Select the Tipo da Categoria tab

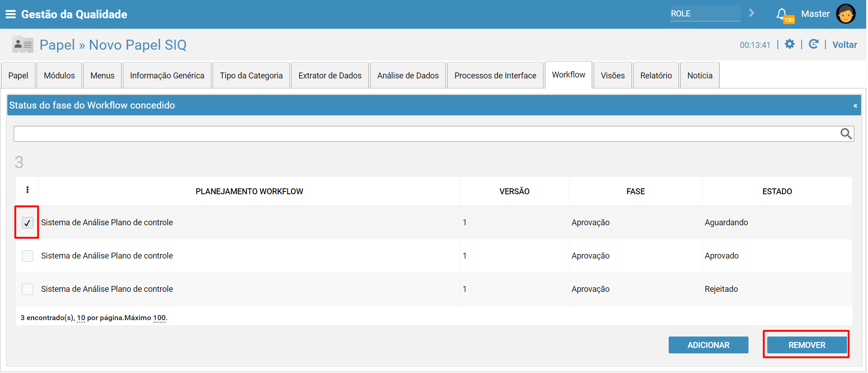(251, 75)
